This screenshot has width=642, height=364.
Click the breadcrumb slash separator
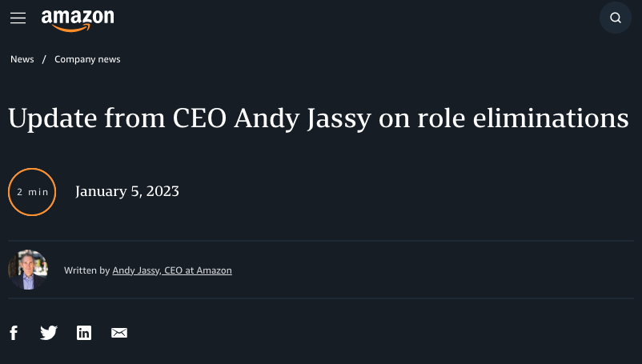(x=44, y=59)
